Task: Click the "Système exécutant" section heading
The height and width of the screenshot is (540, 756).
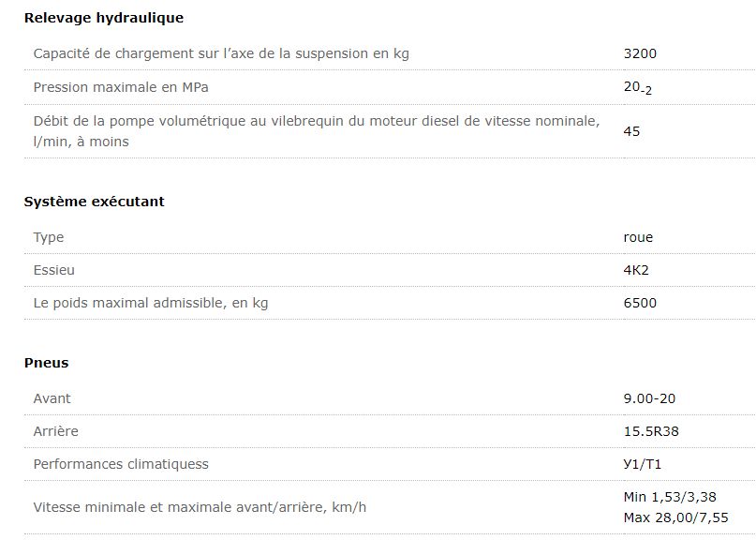Action: 94,202
